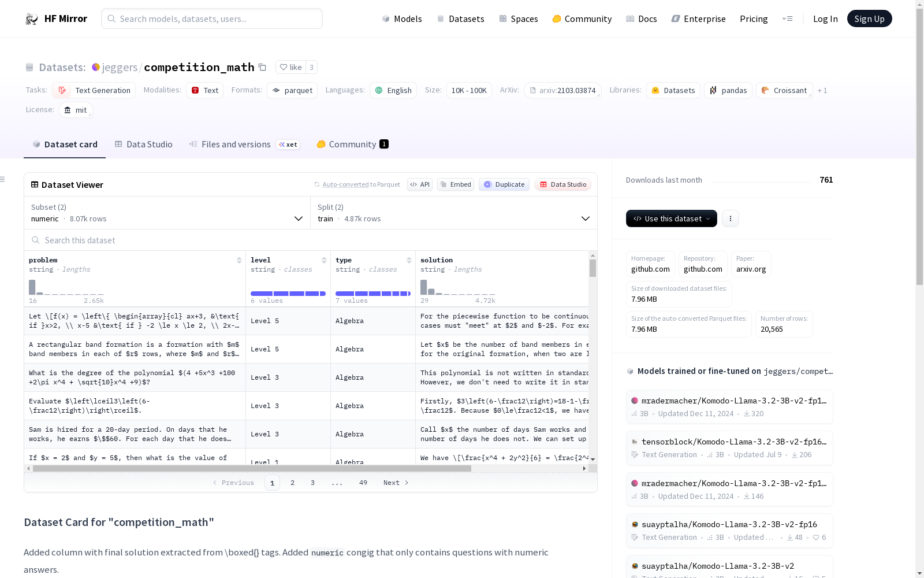Click the 10K - 100K size tag
924x578 pixels.
click(469, 90)
